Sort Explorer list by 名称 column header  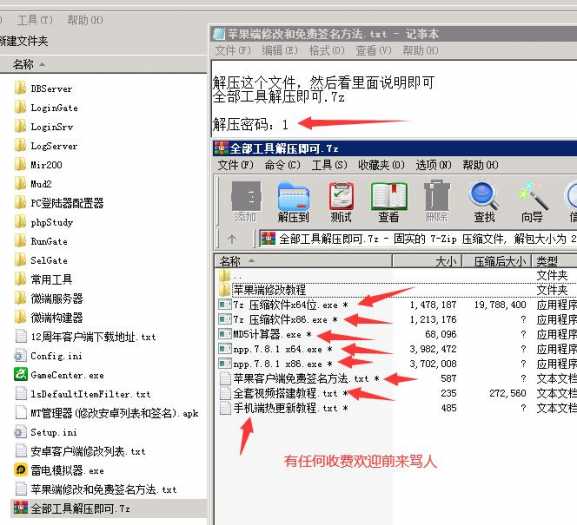pos(103,65)
